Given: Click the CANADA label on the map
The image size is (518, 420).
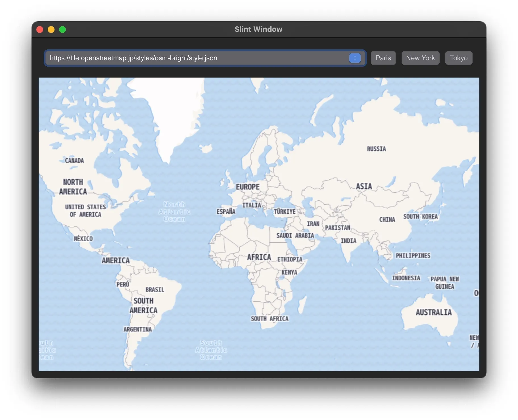Looking at the screenshot, I should (x=74, y=160).
